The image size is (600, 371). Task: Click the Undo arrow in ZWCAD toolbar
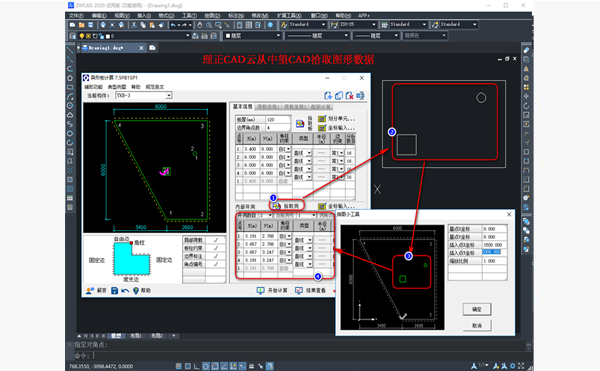pos(173,25)
